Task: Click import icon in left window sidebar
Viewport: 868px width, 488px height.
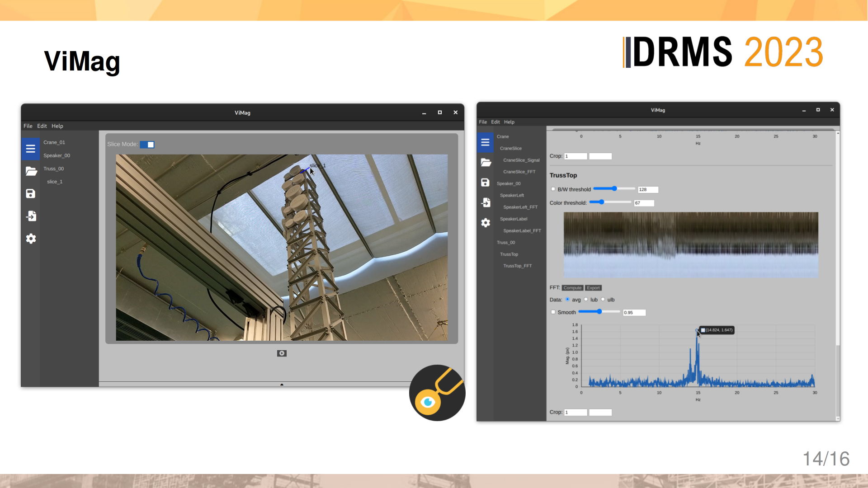Action: pos(31,216)
